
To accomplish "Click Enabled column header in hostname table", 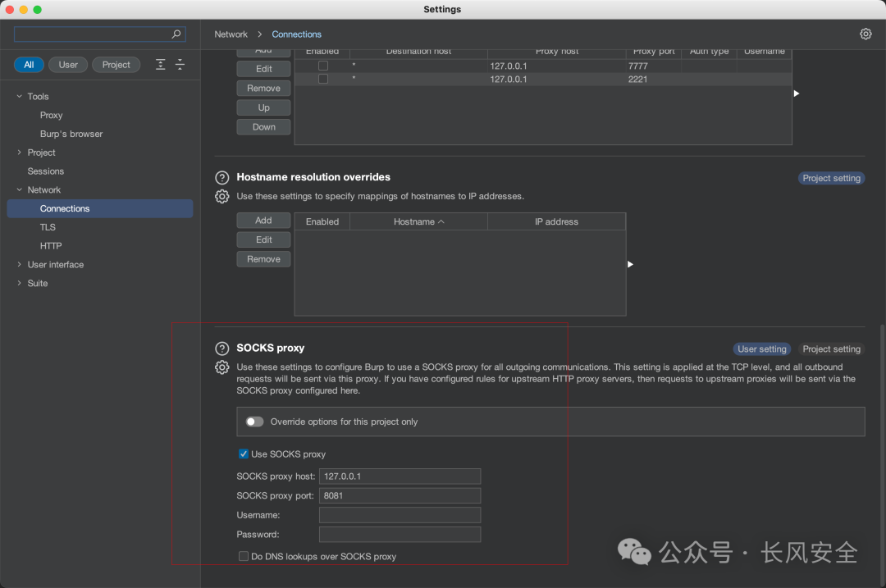I will (x=322, y=221).
